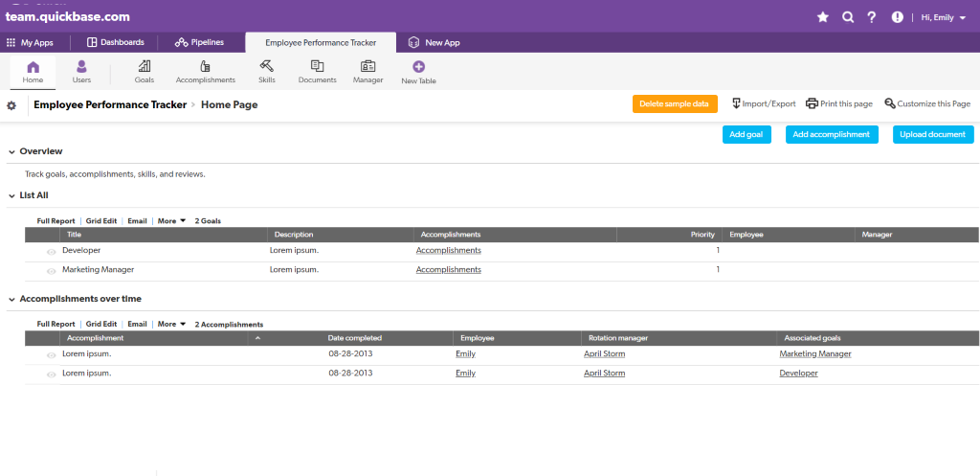Image resolution: width=980 pixels, height=476 pixels.
Task: Collapse the Overview section
Action: click(x=11, y=152)
